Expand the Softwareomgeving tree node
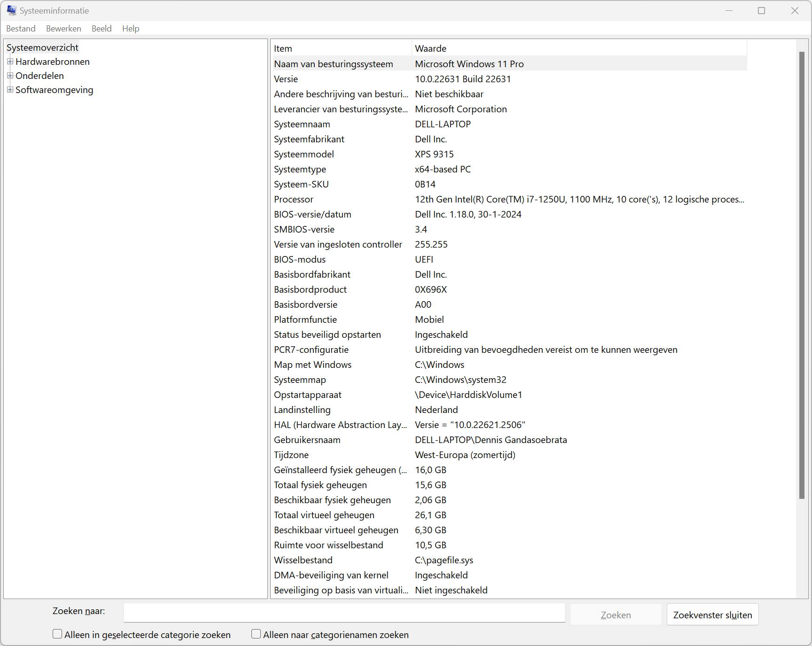Screen dimensions: 812x646 (10, 90)
